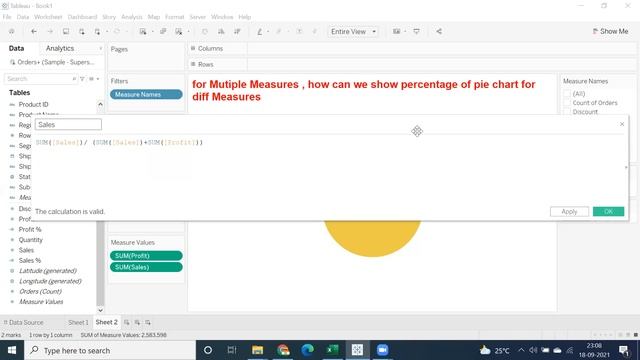The height and width of the screenshot is (360, 640).
Task: Click the New worksheet toolbar icon
Action: (x=143, y=31)
